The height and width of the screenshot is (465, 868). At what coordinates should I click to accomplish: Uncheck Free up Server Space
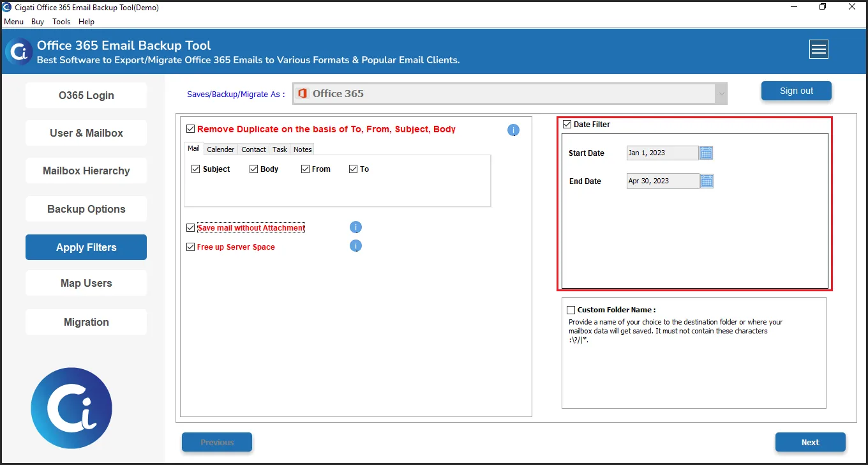[190, 247]
